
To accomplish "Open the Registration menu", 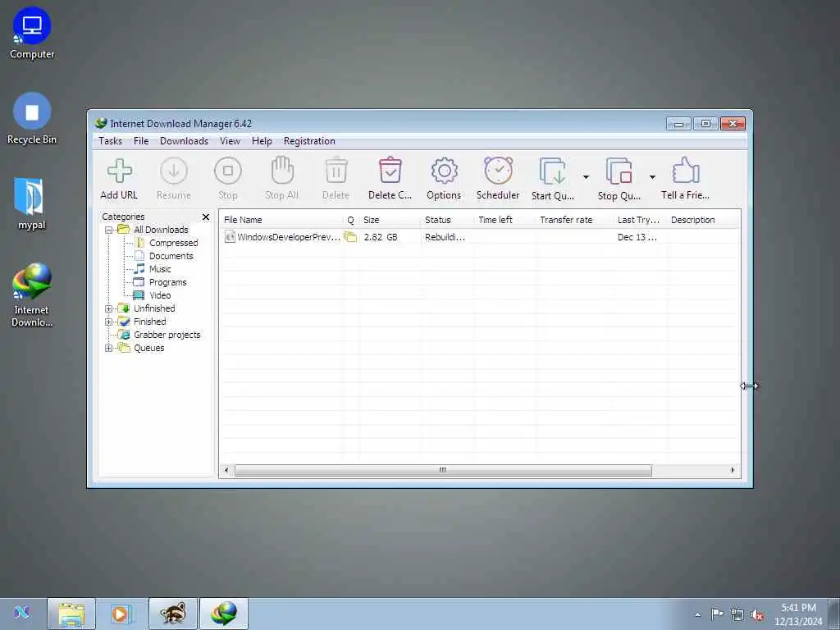I will tap(309, 141).
